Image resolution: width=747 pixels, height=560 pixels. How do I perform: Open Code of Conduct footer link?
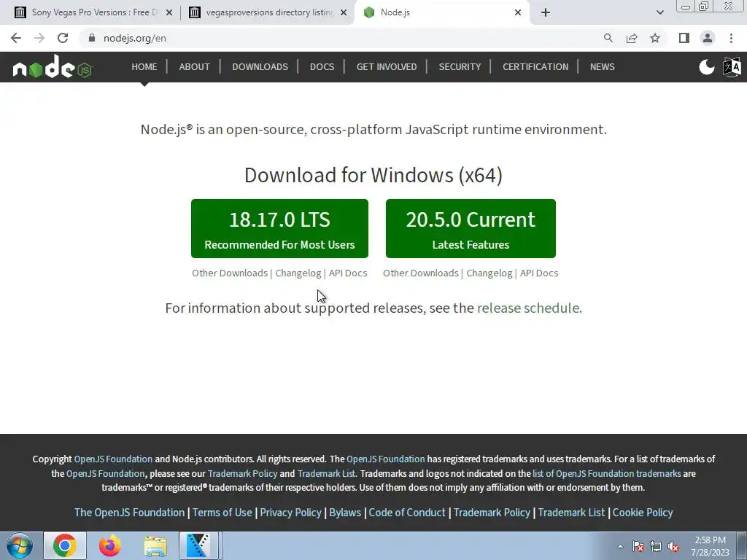[x=407, y=513]
